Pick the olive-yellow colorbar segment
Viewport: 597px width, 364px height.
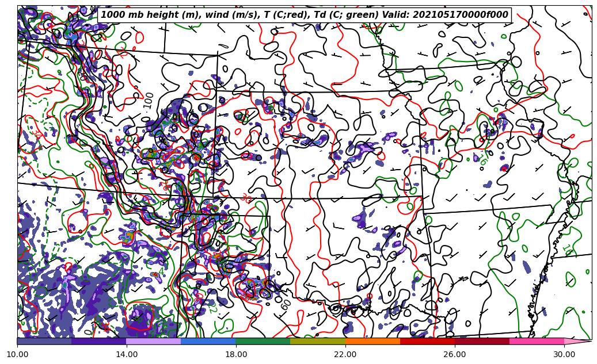coord(318,341)
